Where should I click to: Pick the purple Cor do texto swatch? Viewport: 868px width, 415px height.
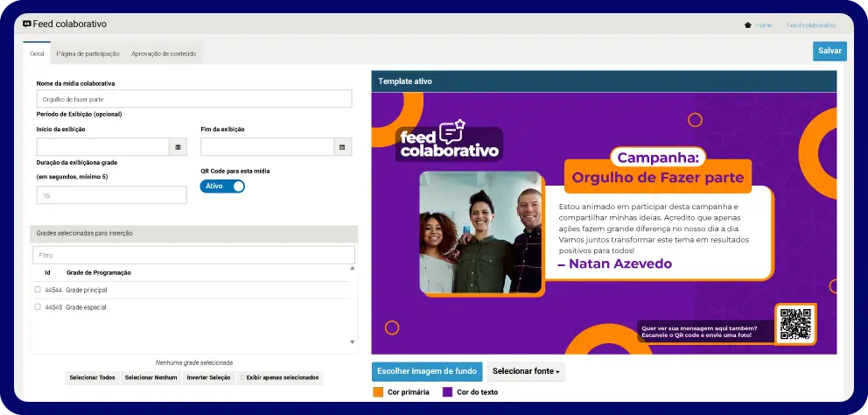tap(448, 392)
